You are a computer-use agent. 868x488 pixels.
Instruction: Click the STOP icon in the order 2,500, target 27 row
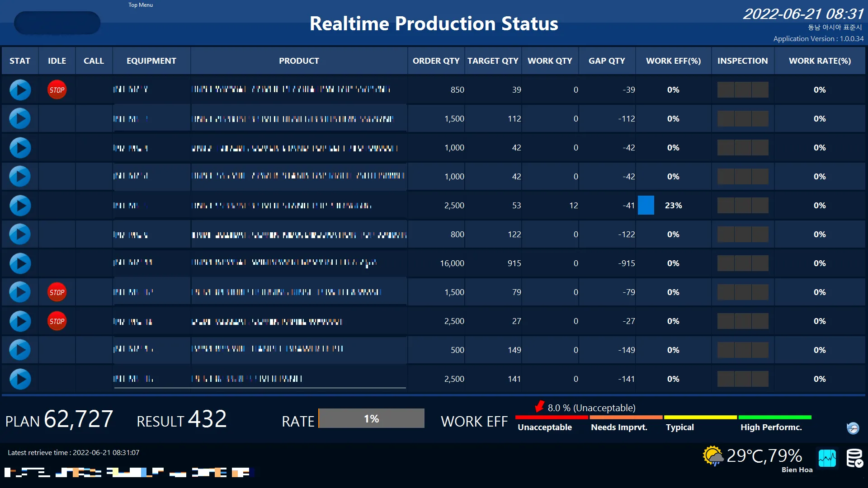(57, 321)
